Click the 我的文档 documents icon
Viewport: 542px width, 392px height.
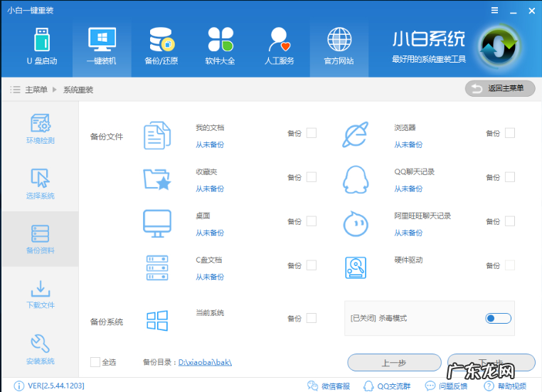pyautogui.click(x=157, y=135)
